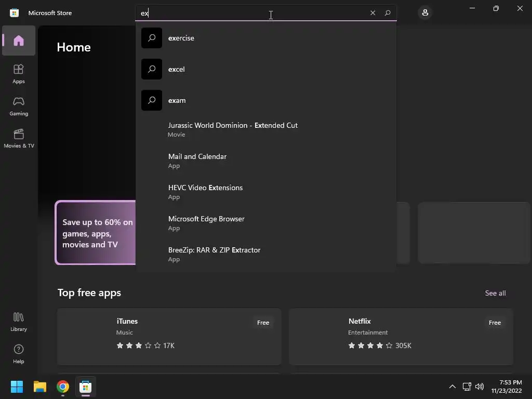Open the Windows Start menu
532x399 pixels.
pyautogui.click(x=17, y=387)
